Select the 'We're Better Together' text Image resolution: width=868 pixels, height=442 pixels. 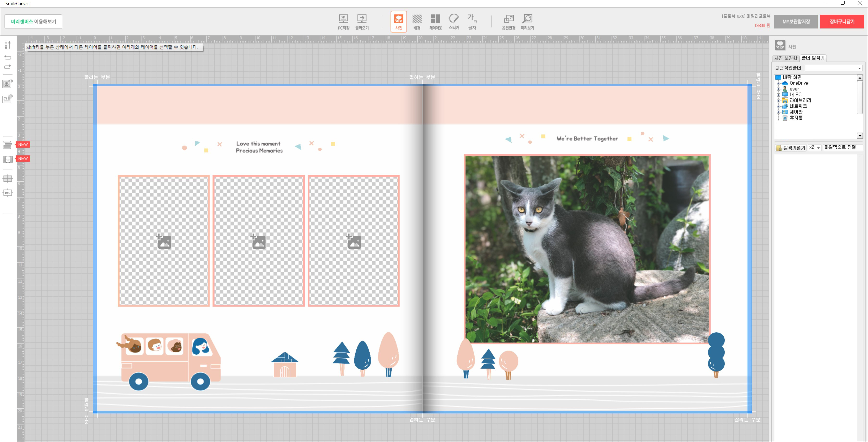pyautogui.click(x=587, y=138)
